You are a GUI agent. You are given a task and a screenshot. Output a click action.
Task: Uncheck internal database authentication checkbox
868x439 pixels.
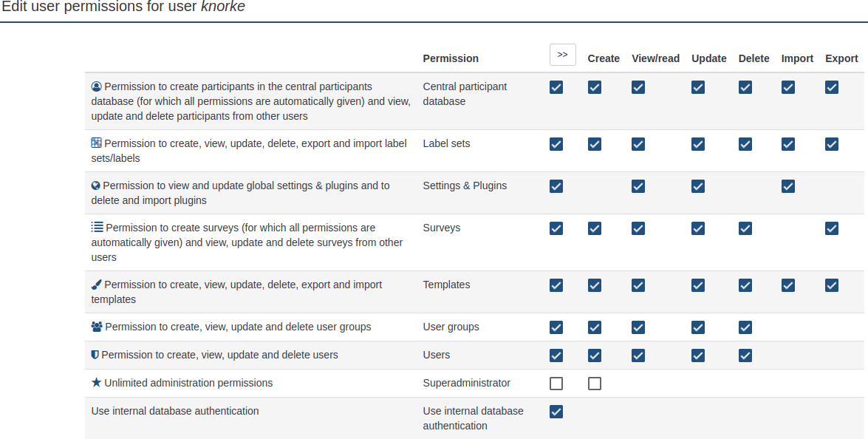click(x=556, y=412)
